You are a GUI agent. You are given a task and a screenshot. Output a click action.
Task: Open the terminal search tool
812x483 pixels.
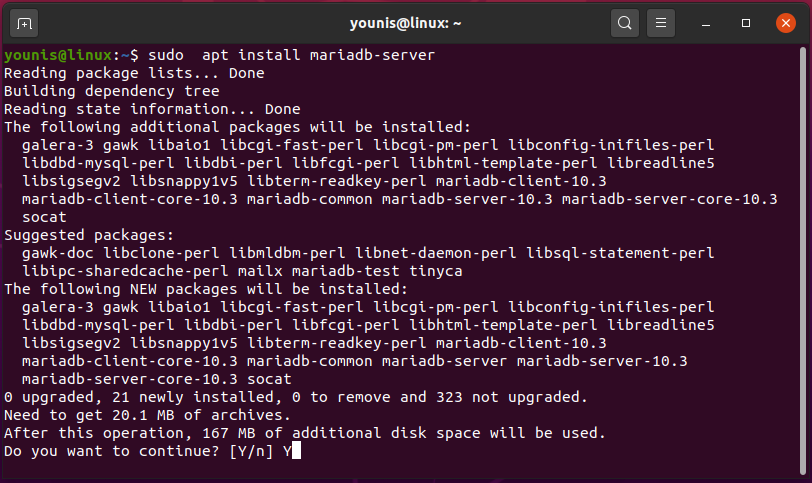click(624, 22)
